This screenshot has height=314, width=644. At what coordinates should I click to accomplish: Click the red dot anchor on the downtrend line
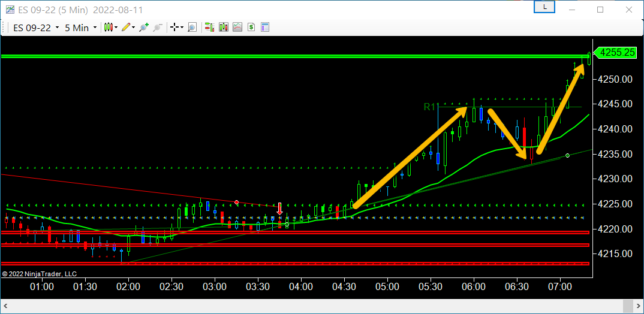pyautogui.click(x=237, y=203)
